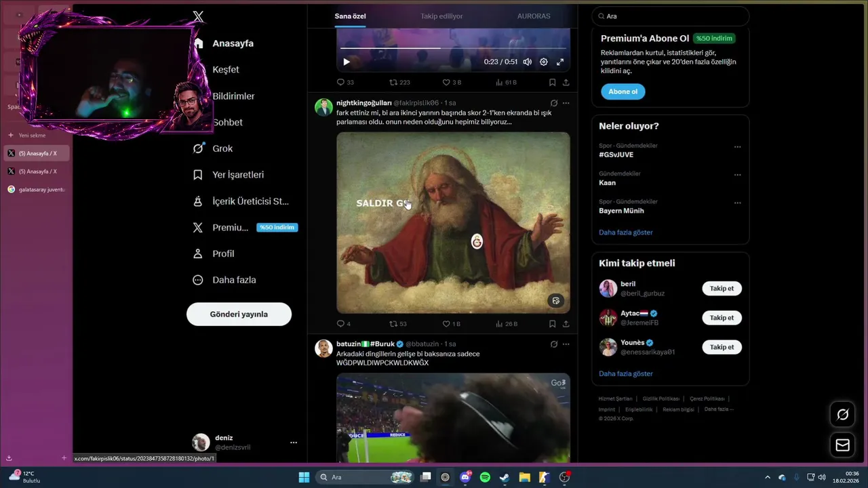
Task: Repost the video post with 223 reposts
Action: [399, 82]
